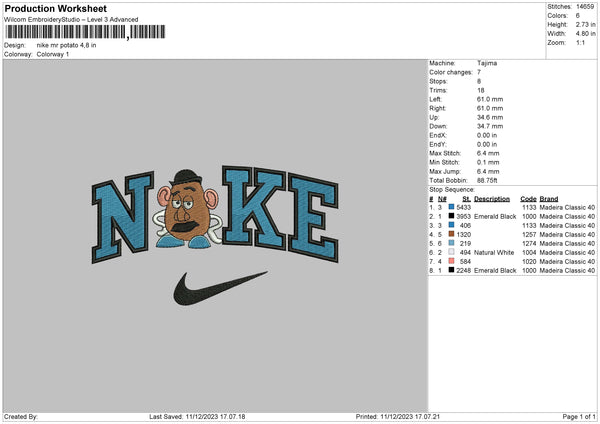Click the 'St.' column header

[466, 199]
